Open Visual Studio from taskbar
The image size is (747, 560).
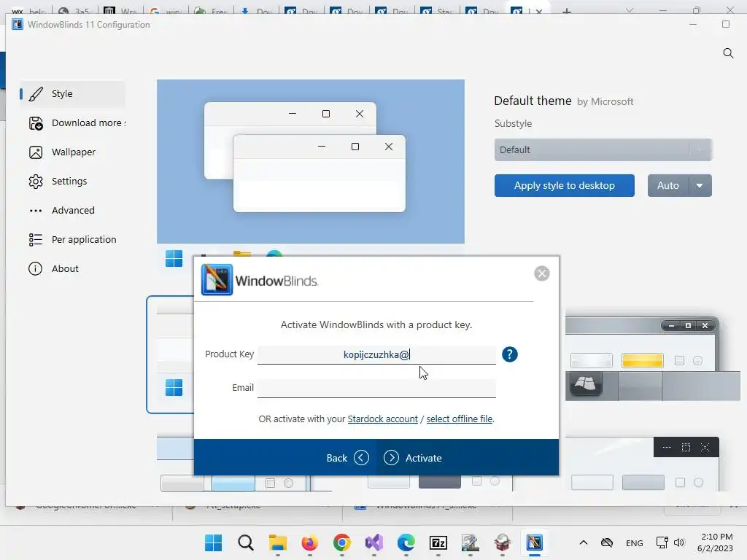click(x=374, y=542)
